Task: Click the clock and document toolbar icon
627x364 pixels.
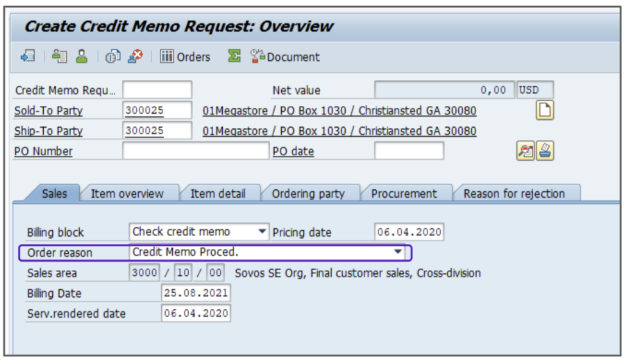Action: point(113,57)
